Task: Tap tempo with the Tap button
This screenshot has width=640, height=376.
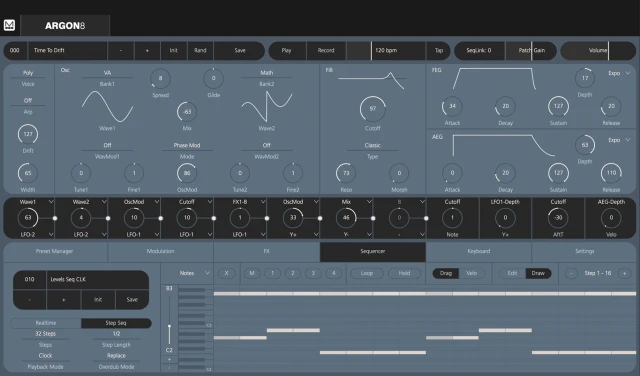Action: [x=438, y=51]
